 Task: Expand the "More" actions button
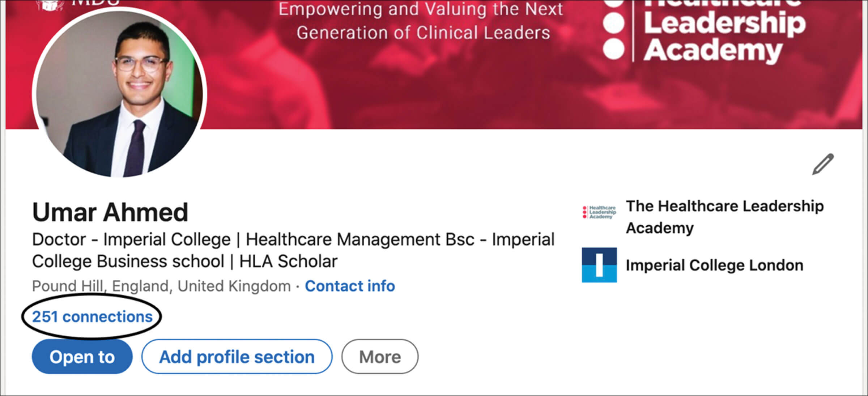coord(380,357)
